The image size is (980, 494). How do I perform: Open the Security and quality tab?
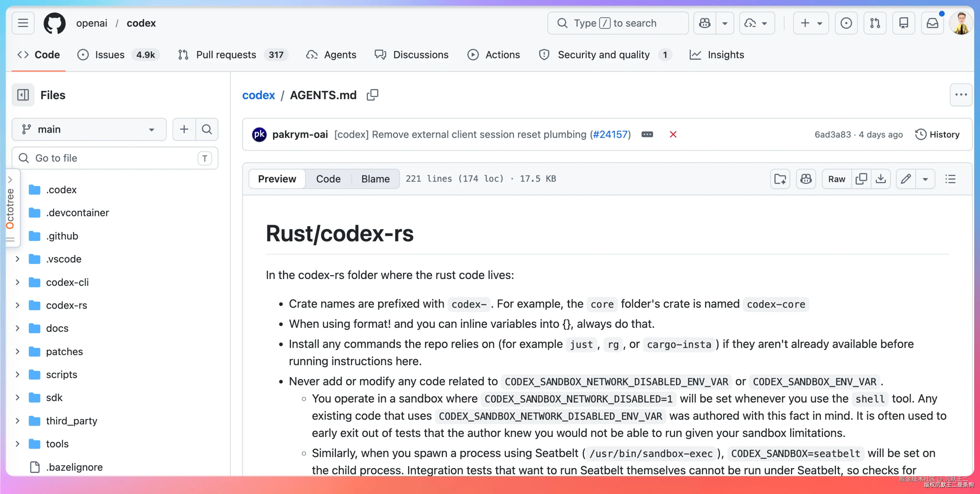(605, 55)
